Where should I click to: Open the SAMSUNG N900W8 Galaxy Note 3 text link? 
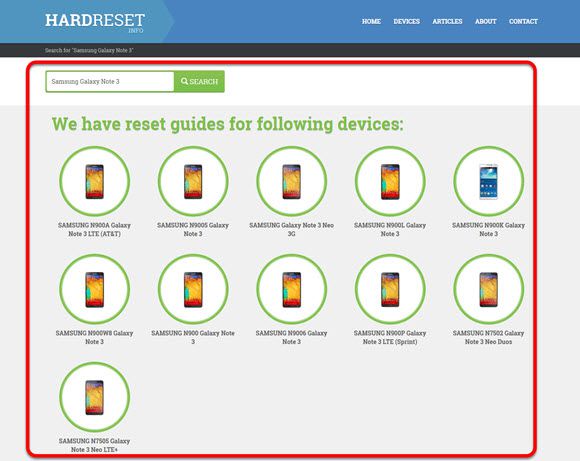coord(94,337)
